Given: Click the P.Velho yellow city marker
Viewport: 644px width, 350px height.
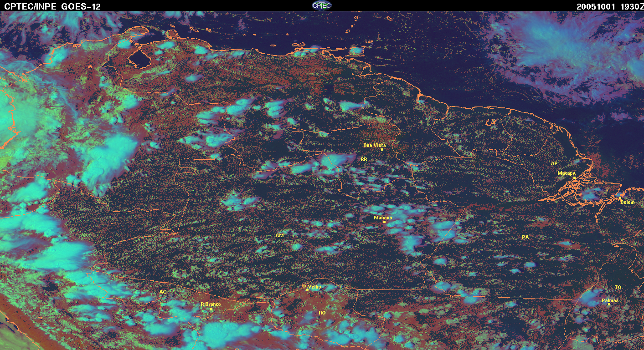Looking at the screenshot, I should pyautogui.click(x=308, y=290).
